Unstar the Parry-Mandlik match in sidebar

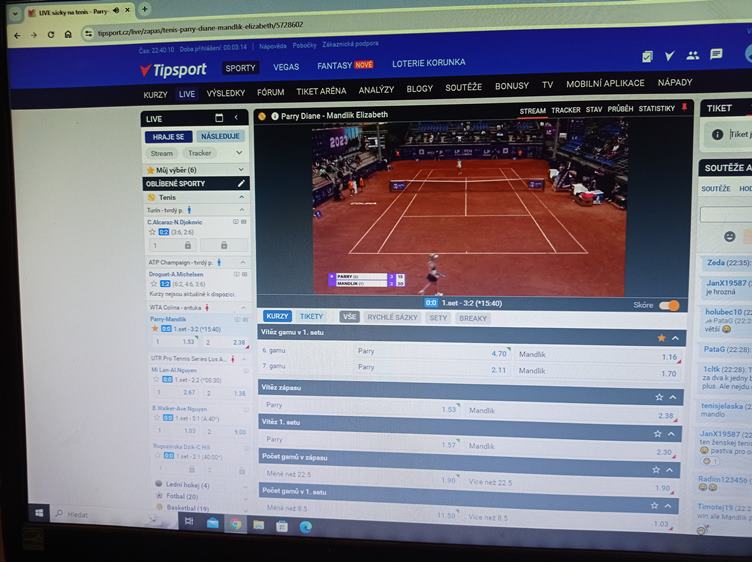tap(155, 328)
